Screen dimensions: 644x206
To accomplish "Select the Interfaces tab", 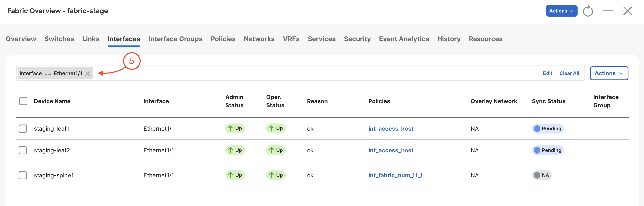I will click(x=124, y=39).
